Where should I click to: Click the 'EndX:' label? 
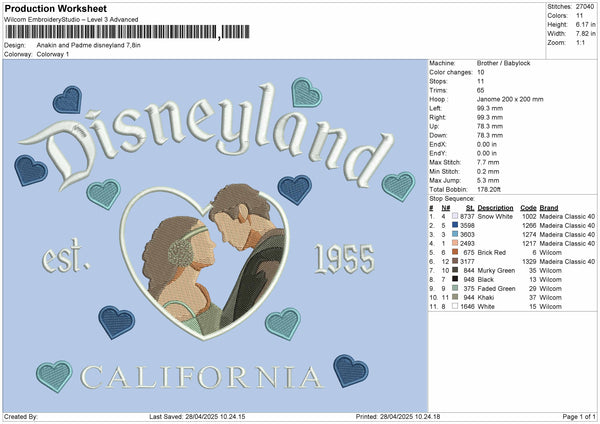(438, 144)
